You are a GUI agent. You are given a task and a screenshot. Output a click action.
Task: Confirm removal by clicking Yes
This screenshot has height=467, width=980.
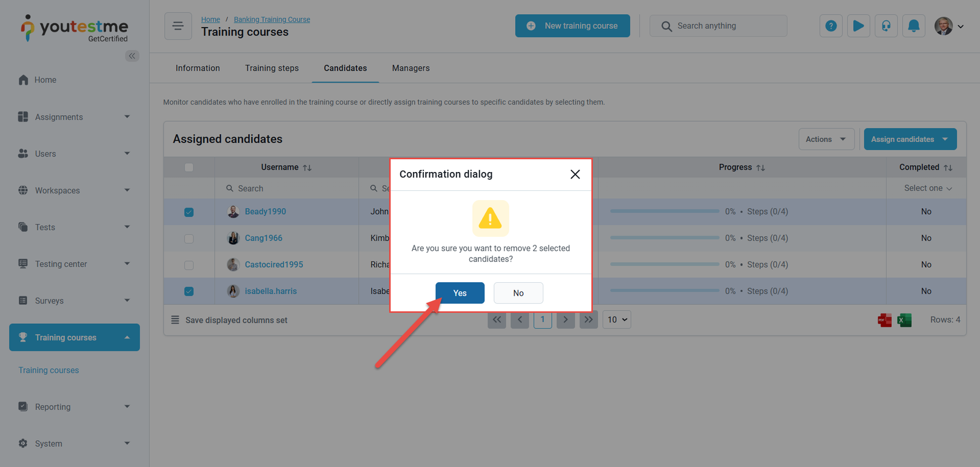pos(460,293)
